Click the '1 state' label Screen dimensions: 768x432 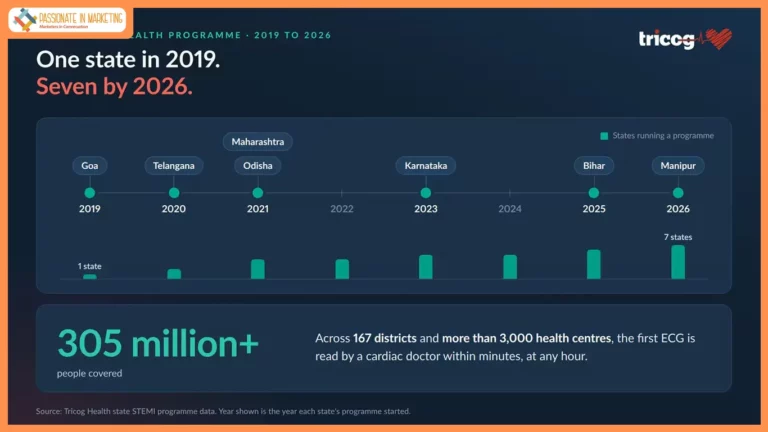coord(90,266)
